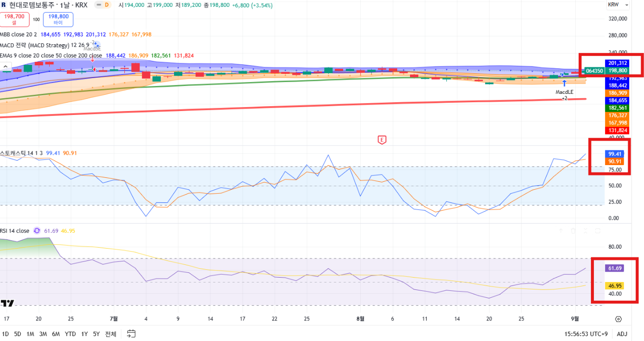Toggle the ADJ adjusted data button
The image size is (644, 341).
click(x=622, y=334)
